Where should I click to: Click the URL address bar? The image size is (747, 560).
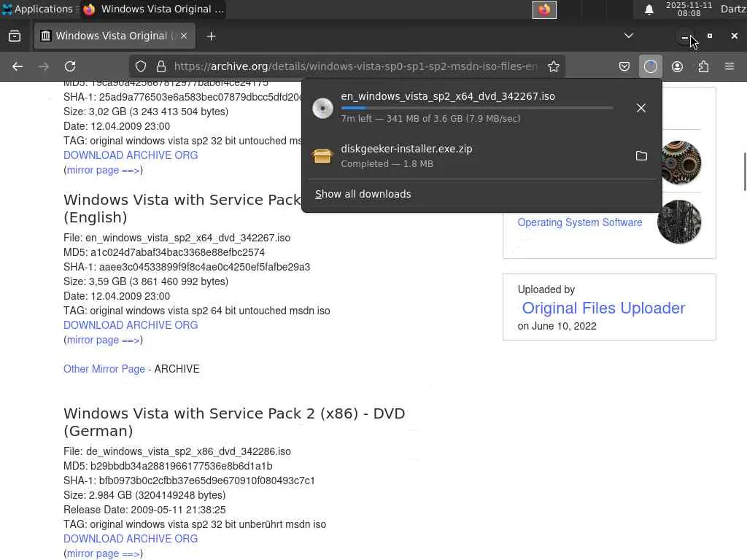click(x=355, y=66)
